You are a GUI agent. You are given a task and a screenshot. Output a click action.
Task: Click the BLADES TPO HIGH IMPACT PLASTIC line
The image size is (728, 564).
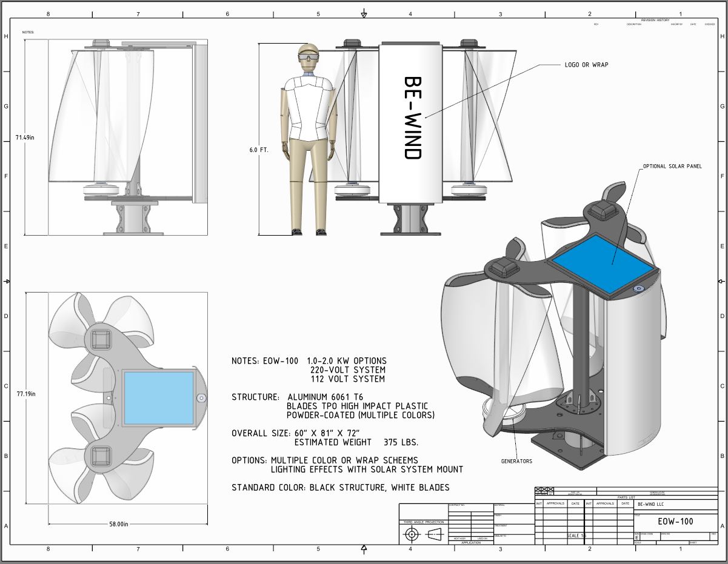[358, 406]
